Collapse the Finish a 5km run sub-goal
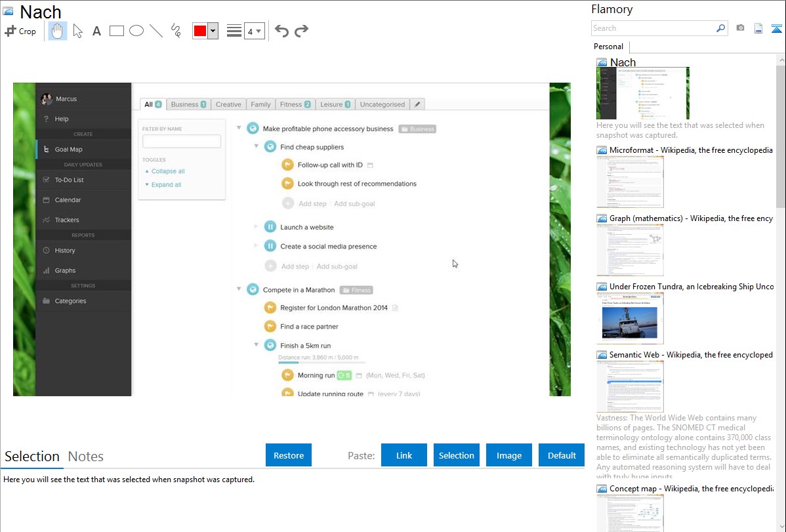 pos(256,344)
